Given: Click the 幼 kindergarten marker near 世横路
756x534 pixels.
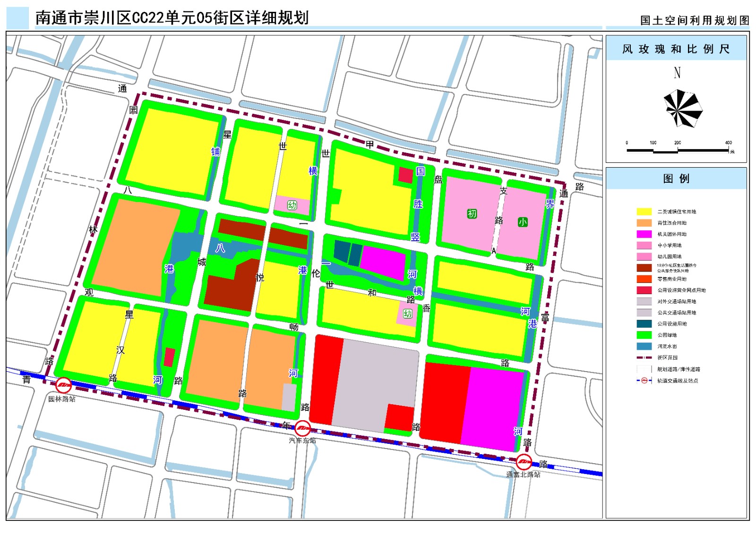Looking at the screenshot, I should tap(292, 205).
